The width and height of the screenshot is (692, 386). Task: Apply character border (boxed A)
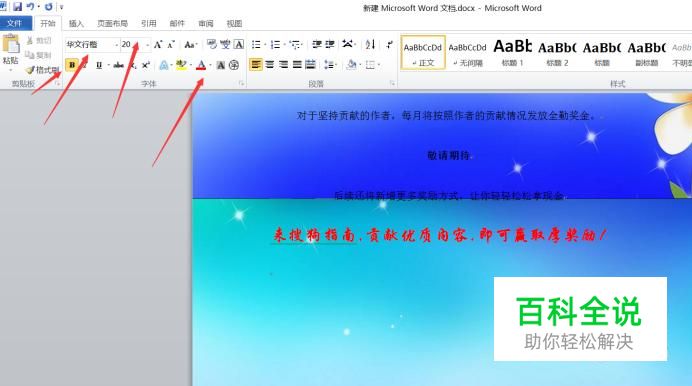238,44
